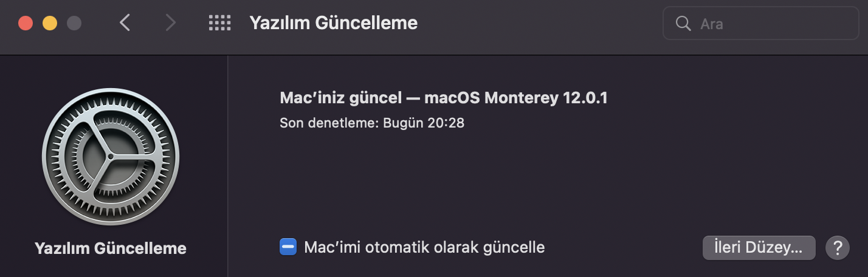Focus the Ara search field
868x277 pixels.
coord(772,24)
